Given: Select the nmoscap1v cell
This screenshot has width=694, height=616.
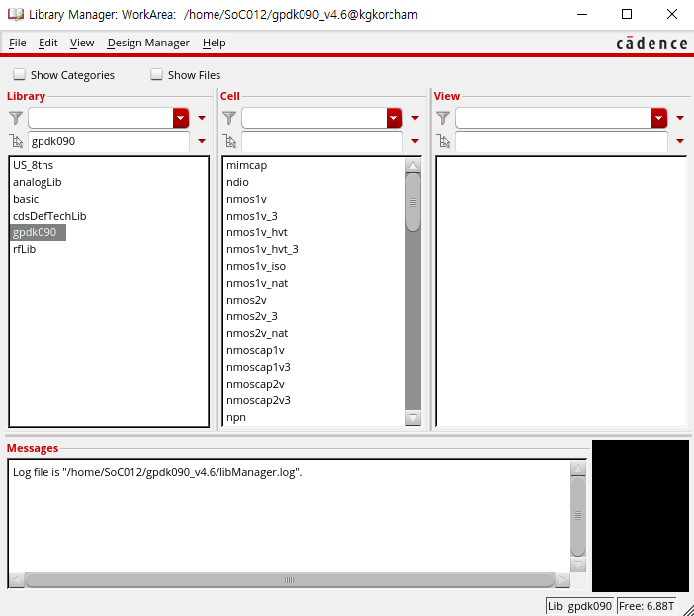Looking at the screenshot, I should (x=255, y=350).
